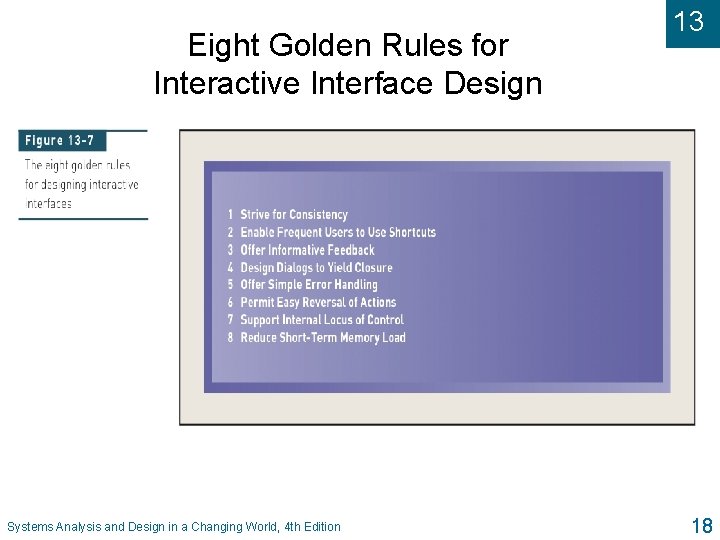Select "Enable Frequent Users to Use Shortcuts"
This screenshot has height=540, width=720.
[x=338, y=232]
